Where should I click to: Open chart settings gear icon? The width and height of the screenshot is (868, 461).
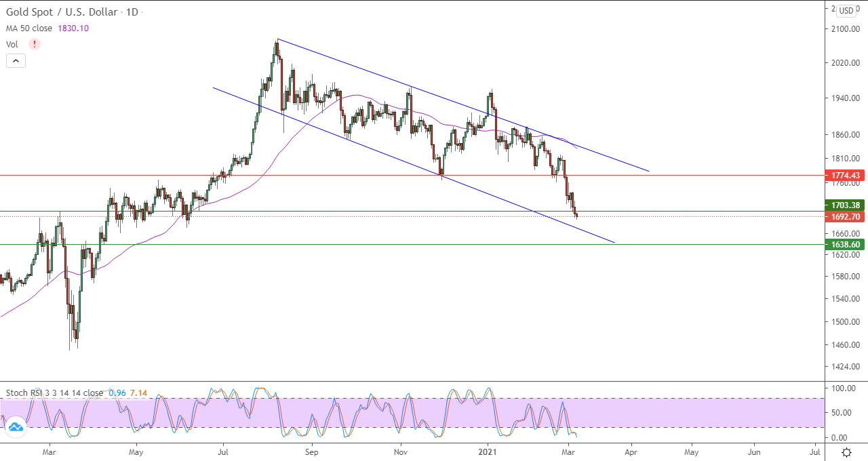(846, 452)
